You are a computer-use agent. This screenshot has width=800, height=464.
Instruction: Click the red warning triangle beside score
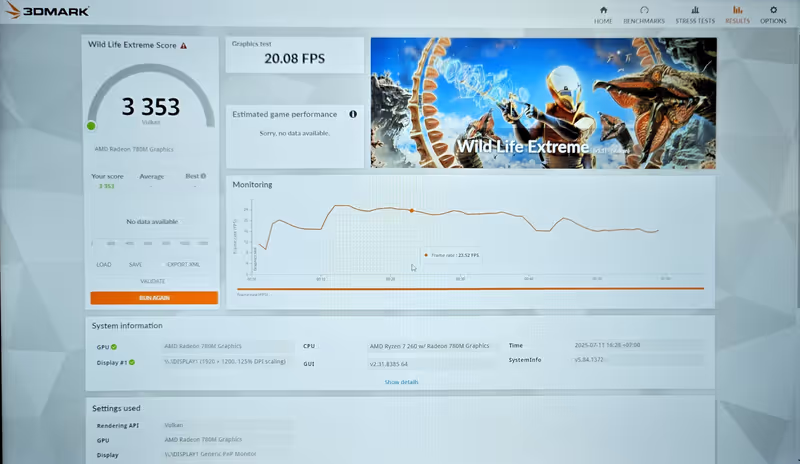pyautogui.click(x=184, y=45)
